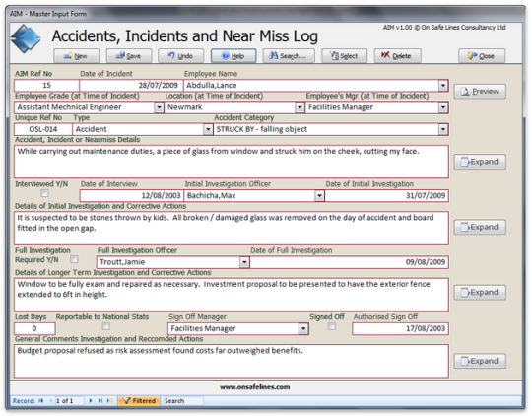532x416 pixels.
Task: Go to previous record arrow
Action: (51, 400)
